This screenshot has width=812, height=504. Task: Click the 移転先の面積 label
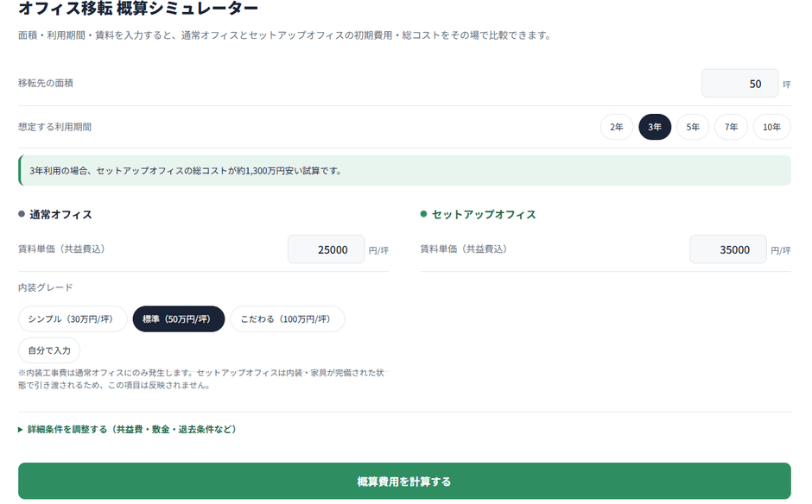tap(46, 83)
